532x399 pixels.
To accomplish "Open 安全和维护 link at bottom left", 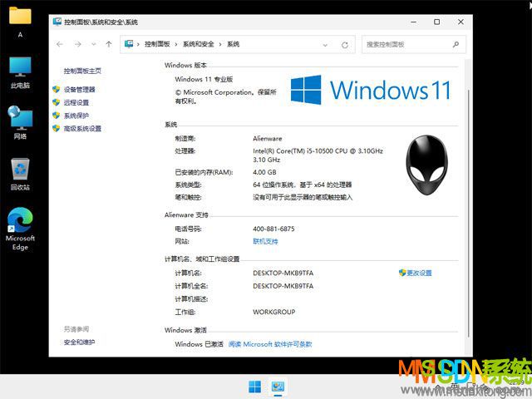I will coord(79,342).
